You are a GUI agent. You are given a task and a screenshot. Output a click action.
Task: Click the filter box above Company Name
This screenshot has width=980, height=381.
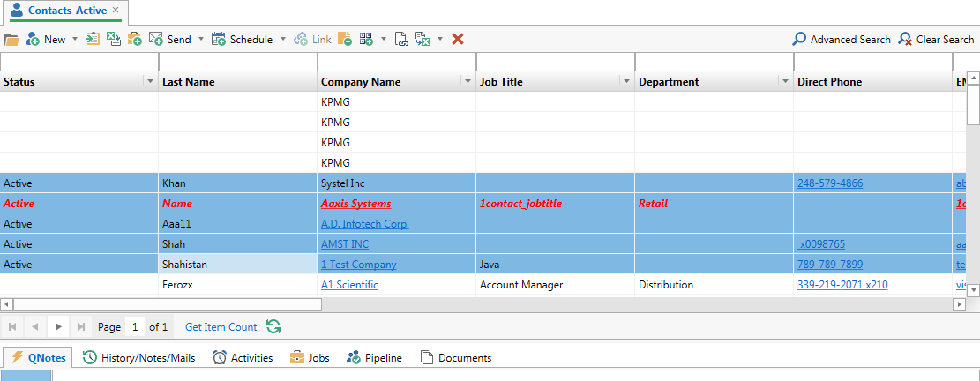pos(397,62)
